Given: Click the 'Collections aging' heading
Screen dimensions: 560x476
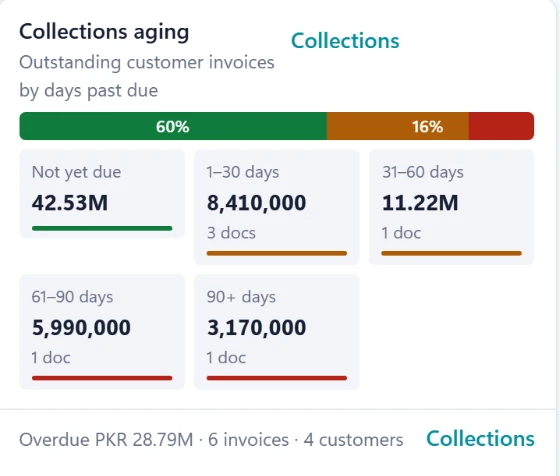Looking at the screenshot, I should click(104, 32).
